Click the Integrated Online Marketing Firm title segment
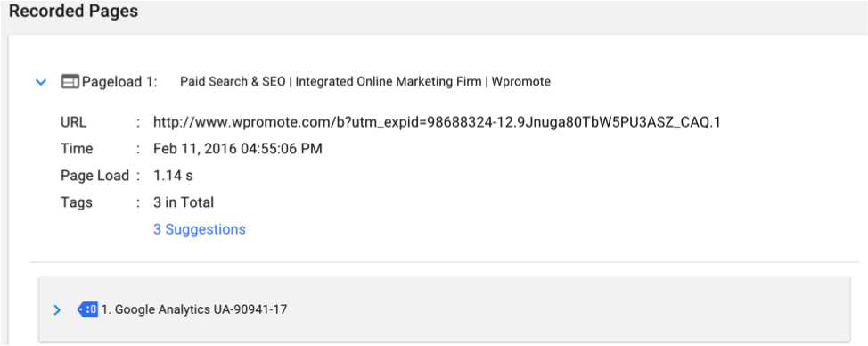Image resolution: width=868 pixels, height=346 pixels. [388, 82]
